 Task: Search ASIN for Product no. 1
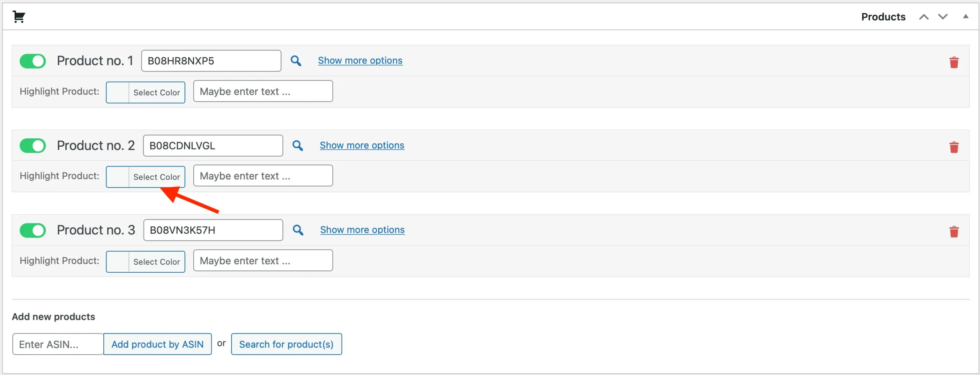pyautogui.click(x=296, y=61)
